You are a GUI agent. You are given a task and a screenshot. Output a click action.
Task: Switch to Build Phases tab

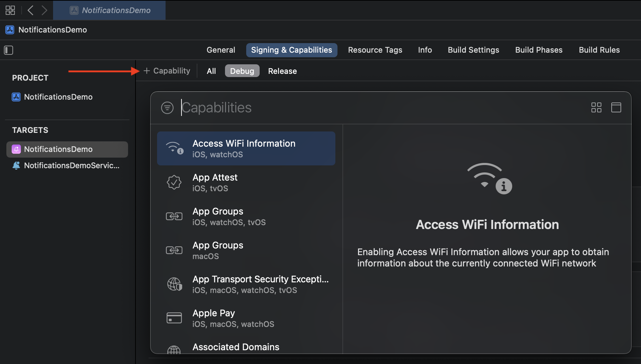[x=539, y=50]
